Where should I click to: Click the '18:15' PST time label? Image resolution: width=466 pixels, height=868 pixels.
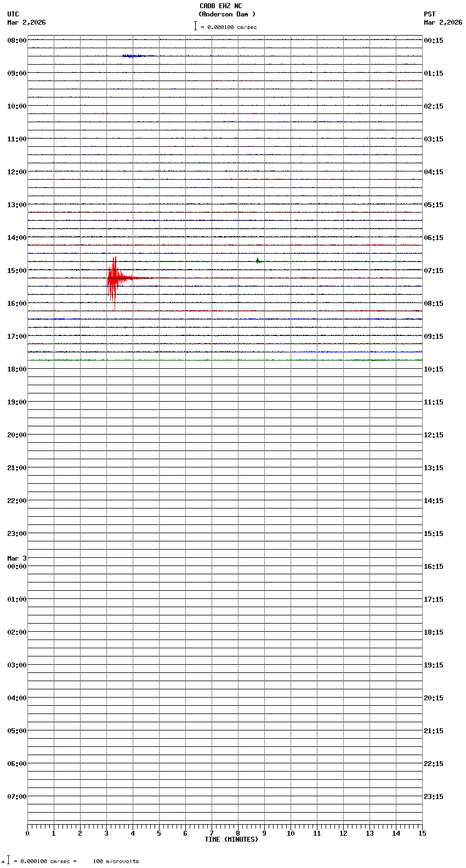tap(434, 632)
